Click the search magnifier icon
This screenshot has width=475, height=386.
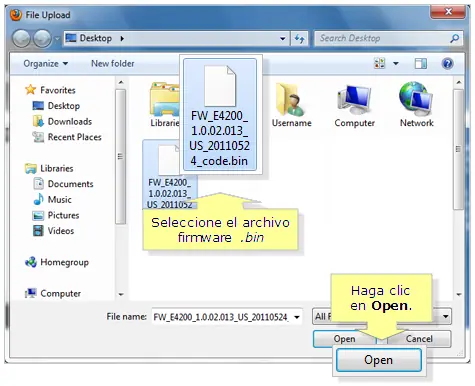tap(454, 39)
